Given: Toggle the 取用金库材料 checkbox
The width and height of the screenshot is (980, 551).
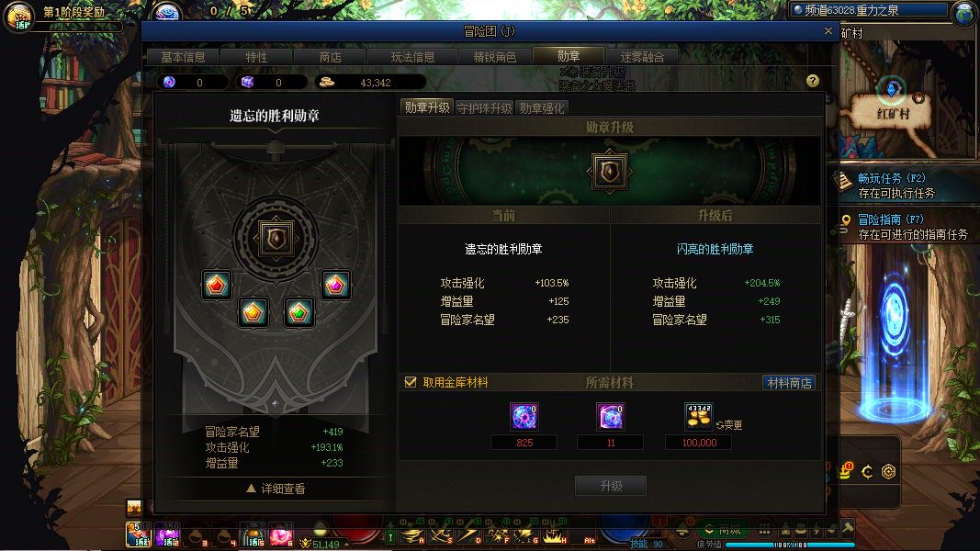Looking at the screenshot, I should [411, 382].
